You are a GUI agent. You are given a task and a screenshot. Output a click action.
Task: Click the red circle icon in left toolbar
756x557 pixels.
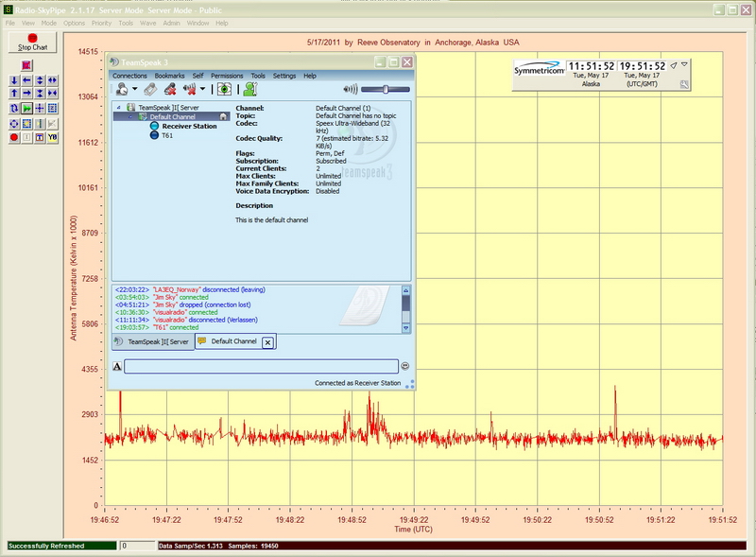(14, 137)
